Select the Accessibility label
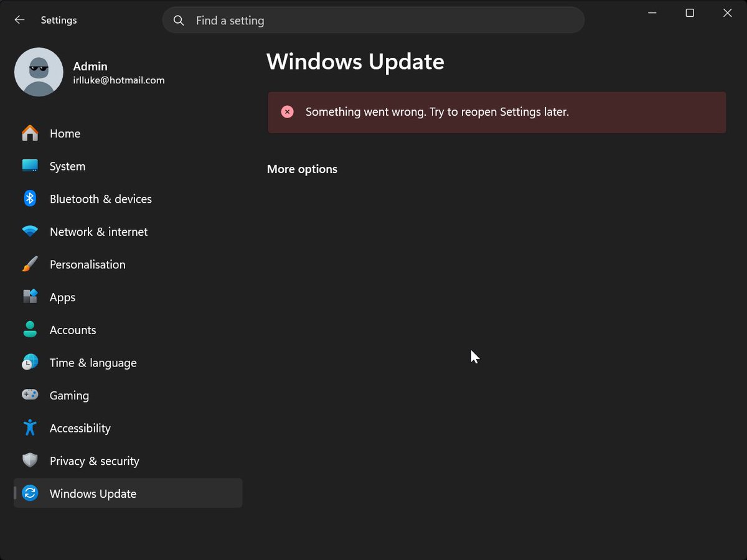Screen dimensions: 747x560 click(80, 428)
